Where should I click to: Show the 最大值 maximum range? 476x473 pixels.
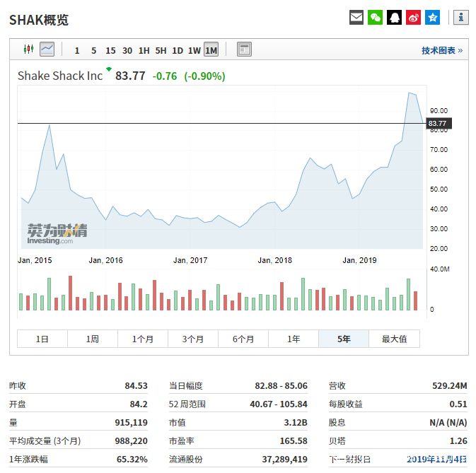tap(394, 339)
